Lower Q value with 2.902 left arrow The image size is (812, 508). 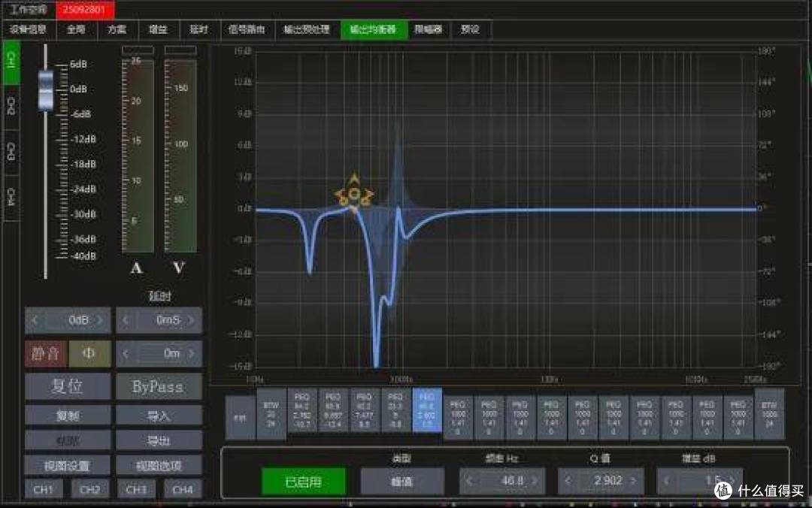(x=568, y=481)
